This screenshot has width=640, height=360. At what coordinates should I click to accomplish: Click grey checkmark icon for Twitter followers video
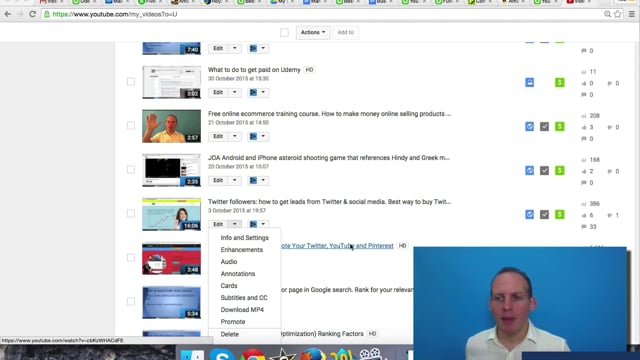(544, 215)
